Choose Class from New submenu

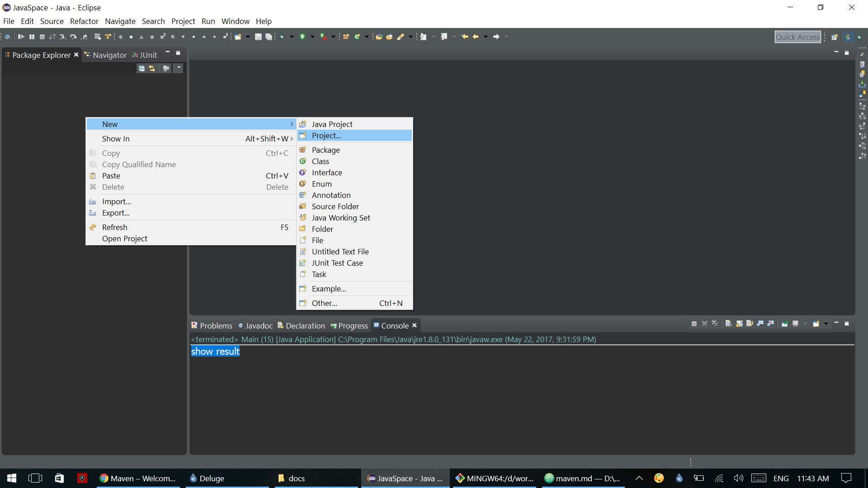(354, 161)
